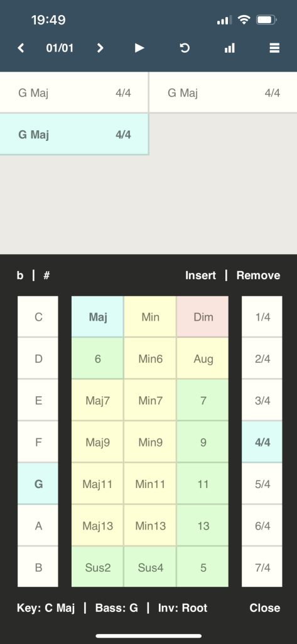
Task: Start playback with the play icon
Action: tap(139, 48)
